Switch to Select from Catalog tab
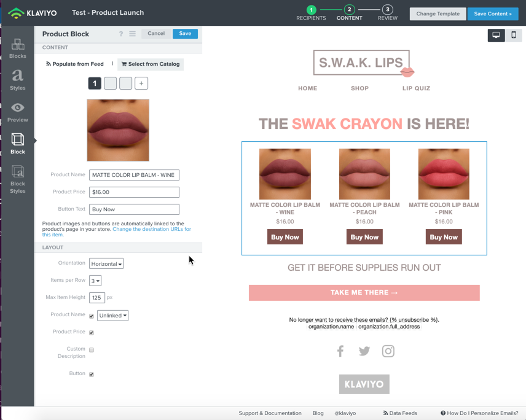The width and height of the screenshot is (526, 420). pyautogui.click(x=151, y=64)
